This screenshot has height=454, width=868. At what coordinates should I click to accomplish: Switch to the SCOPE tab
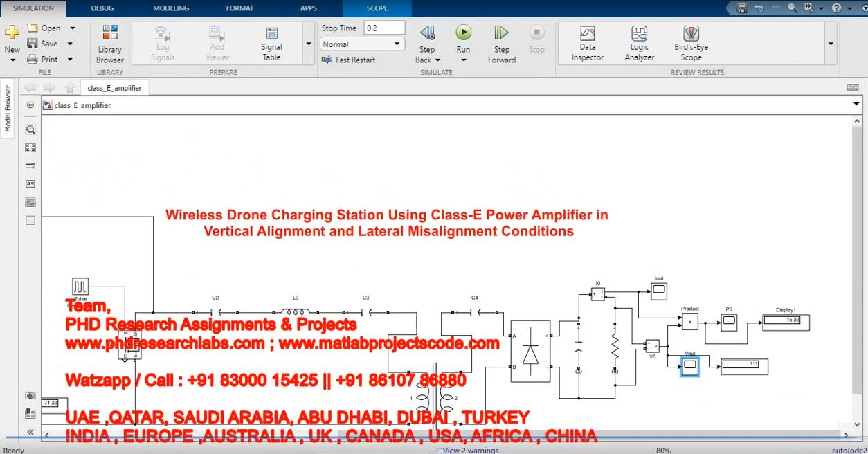point(377,8)
